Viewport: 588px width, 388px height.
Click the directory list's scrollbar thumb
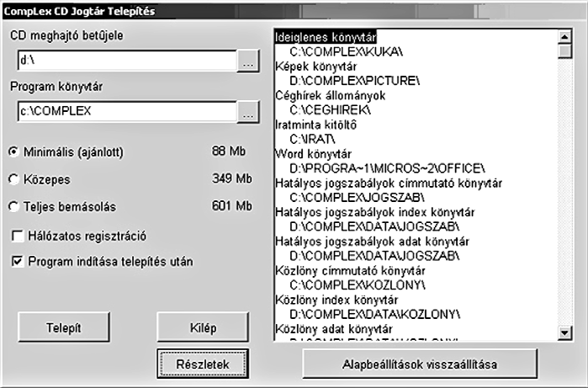pos(564,51)
